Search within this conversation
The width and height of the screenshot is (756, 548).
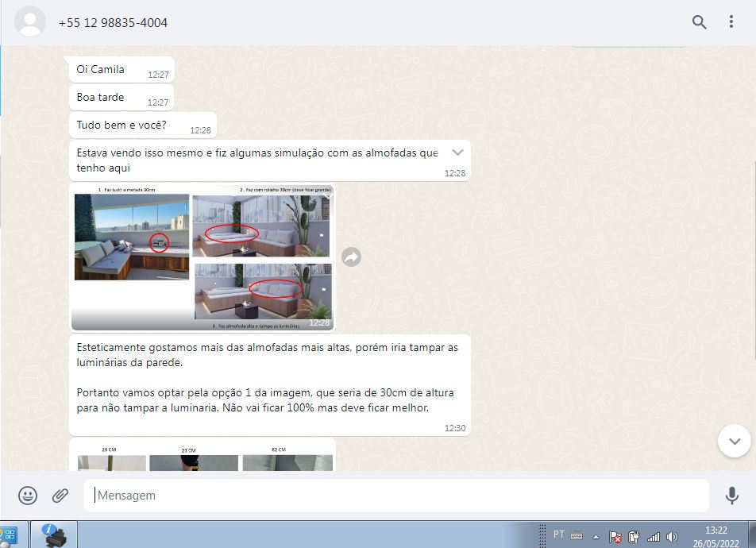click(x=699, y=21)
